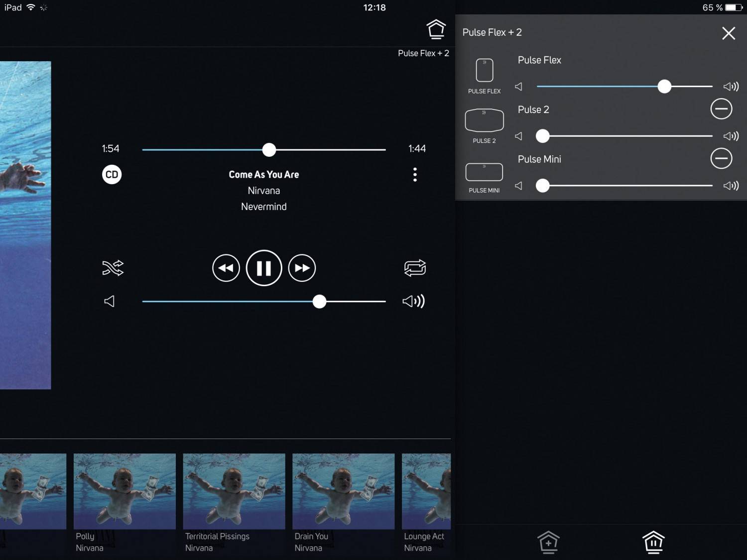Adjust the main volume slider knob
The image size is (747, 560).
coord(319,301)
